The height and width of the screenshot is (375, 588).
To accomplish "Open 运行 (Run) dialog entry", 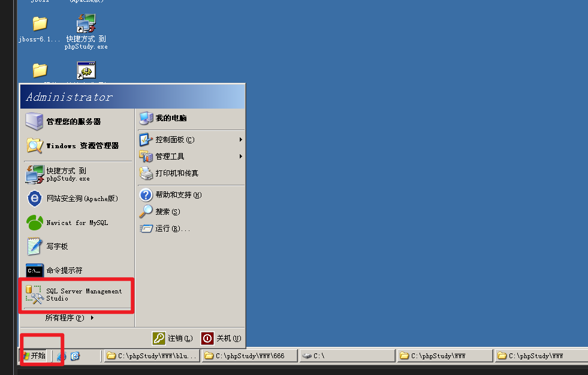I will (x=191, y=228).
